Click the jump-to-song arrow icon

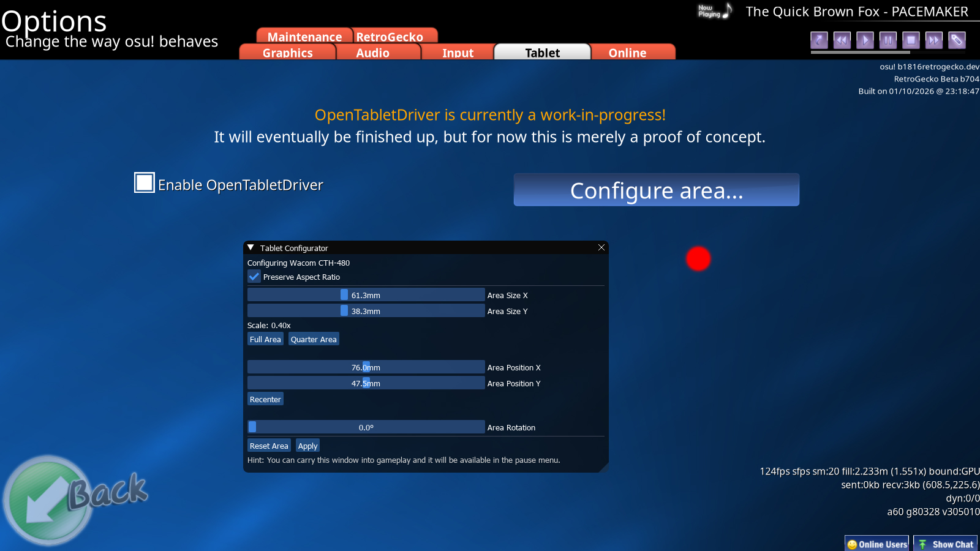[819, 40]
